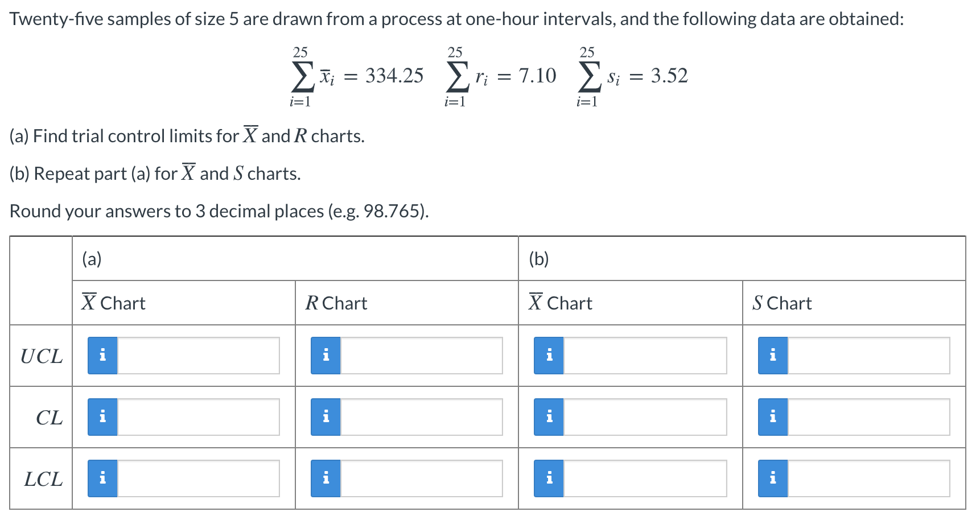The image size is (980, 520).
Task: Click the info icon beside CL for S Chart
Action: pyautogui.click(x=773, y=417)
